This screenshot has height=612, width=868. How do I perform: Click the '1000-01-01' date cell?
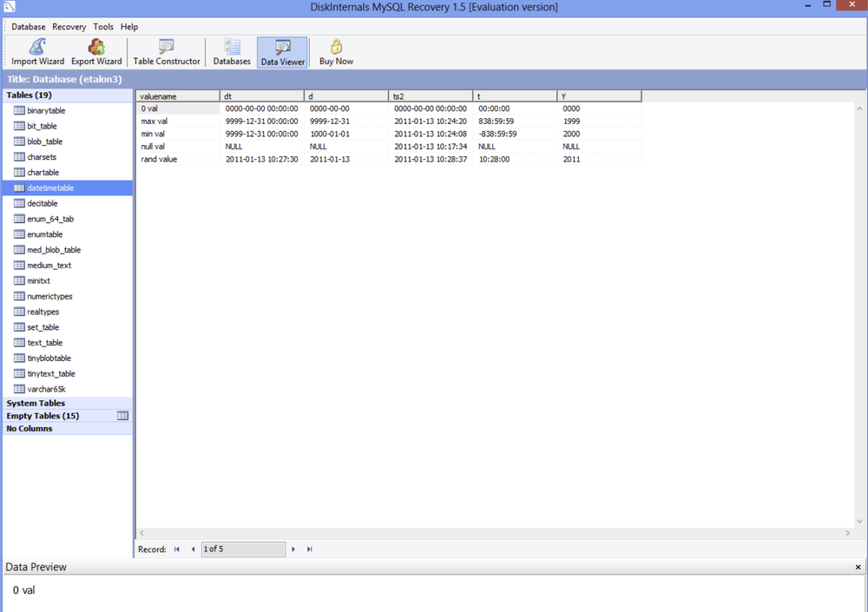(346, 134)
